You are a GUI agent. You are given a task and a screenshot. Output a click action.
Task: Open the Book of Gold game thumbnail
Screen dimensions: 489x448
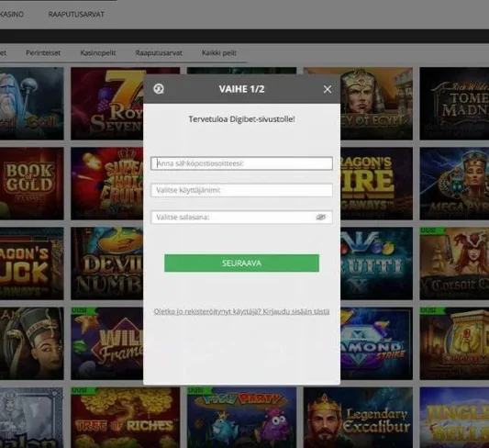31,184
